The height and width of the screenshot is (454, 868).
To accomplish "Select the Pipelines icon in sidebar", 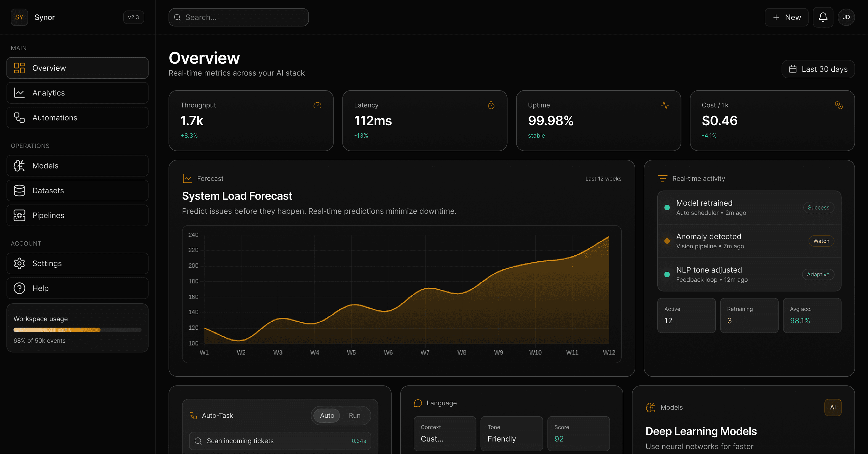I will click(x=19, y=215).
